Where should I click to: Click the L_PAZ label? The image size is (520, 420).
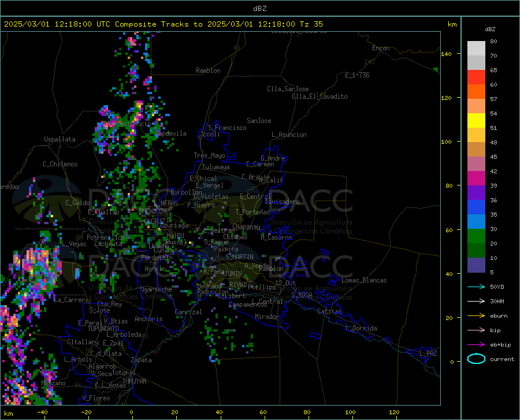[428, 354]
